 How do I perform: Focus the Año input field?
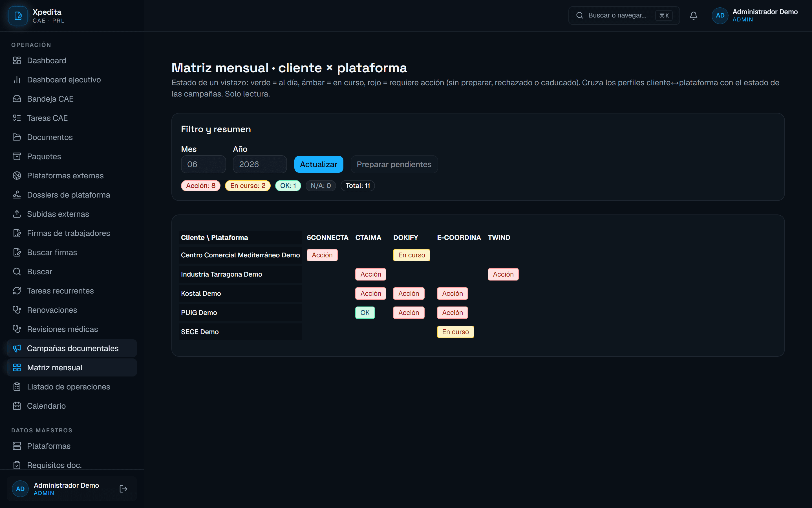click(260, 164)
